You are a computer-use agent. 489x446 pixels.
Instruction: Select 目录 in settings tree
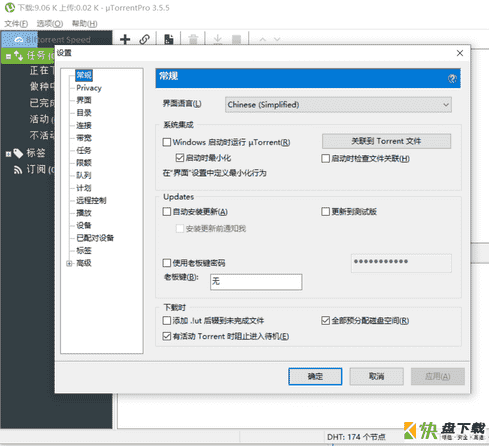click(84, 113)
